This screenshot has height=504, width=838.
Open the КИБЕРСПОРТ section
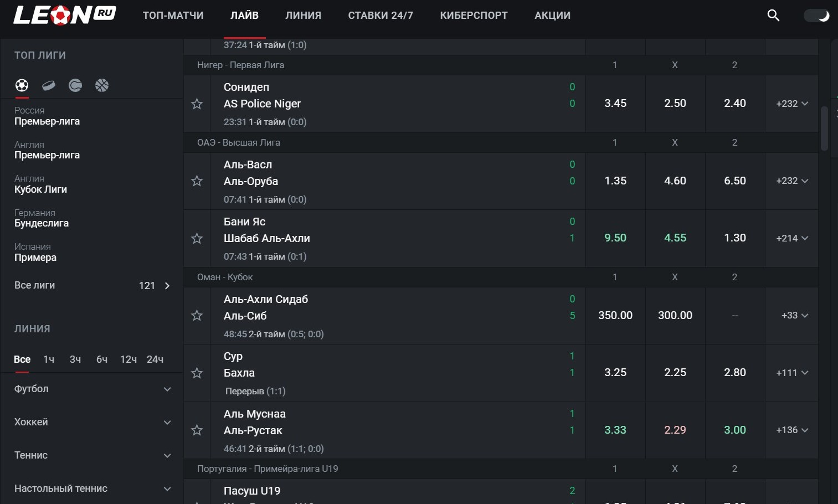[474, 16]
